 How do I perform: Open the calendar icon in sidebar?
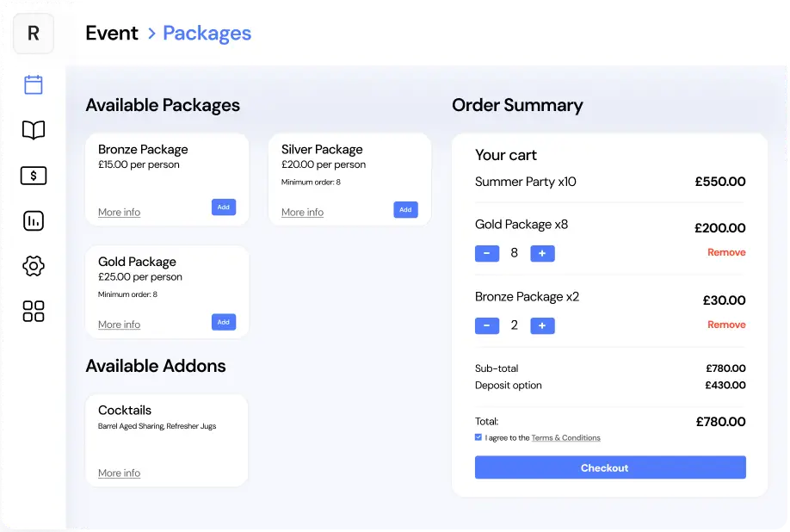pos(34,84)
